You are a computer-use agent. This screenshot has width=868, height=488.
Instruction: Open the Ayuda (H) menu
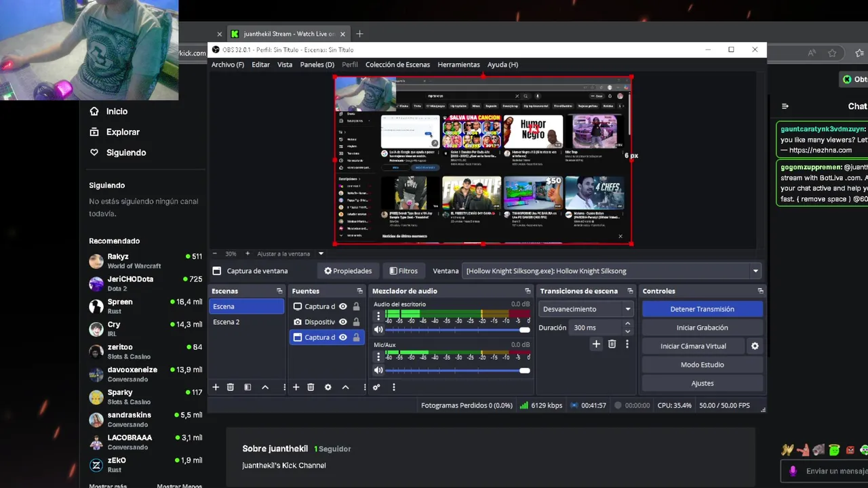(x=502, y=64)
